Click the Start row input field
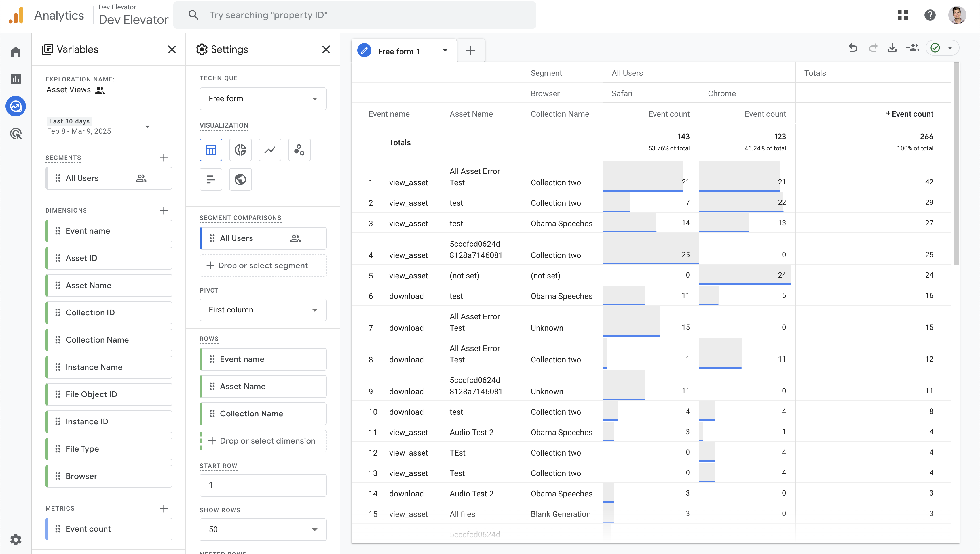 (263, 485)
